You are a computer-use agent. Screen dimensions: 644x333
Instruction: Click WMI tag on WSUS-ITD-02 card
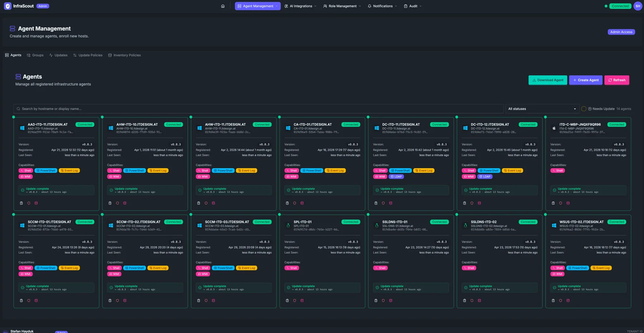pyautogui.click(x=557, y=274)
